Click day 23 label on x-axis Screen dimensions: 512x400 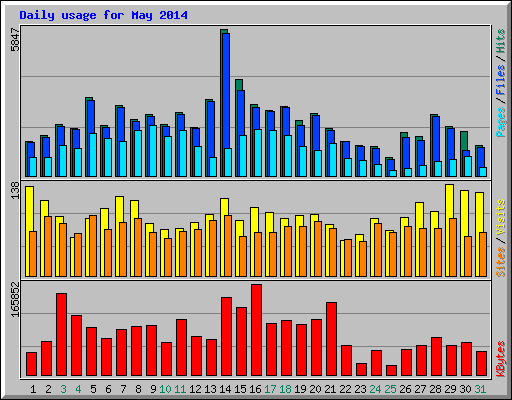coord(360,389)
